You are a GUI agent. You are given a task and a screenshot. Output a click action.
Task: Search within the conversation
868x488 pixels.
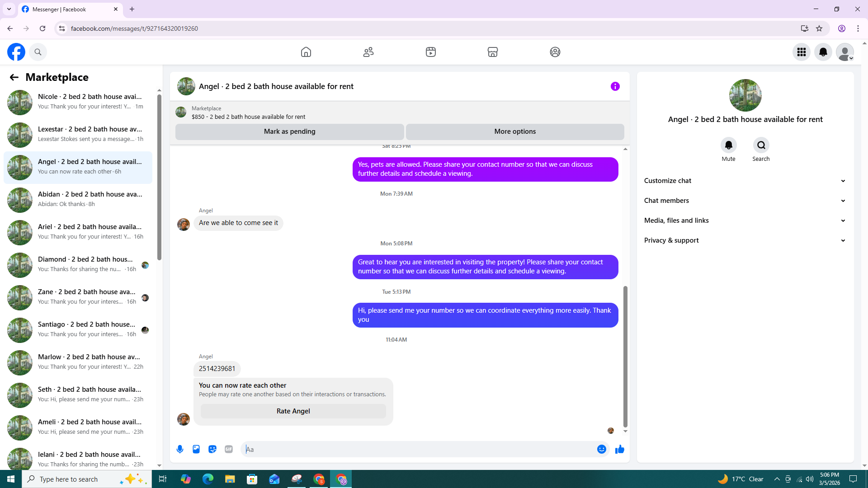761,145
